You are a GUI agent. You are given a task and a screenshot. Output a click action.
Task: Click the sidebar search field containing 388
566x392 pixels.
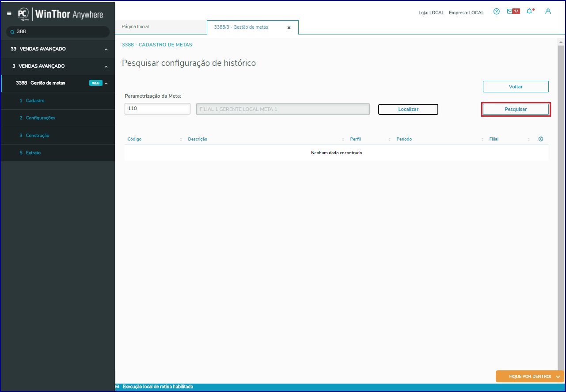(x=58, y=32)
